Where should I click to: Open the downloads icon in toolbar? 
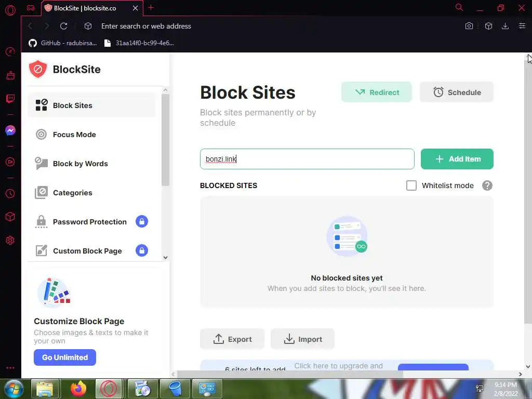point(505,26)
